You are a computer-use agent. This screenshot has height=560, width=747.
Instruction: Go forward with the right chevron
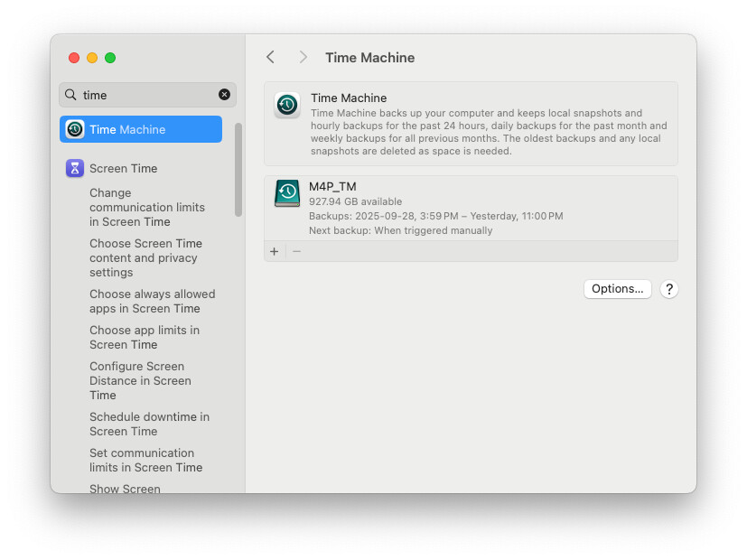click(303, 57)
